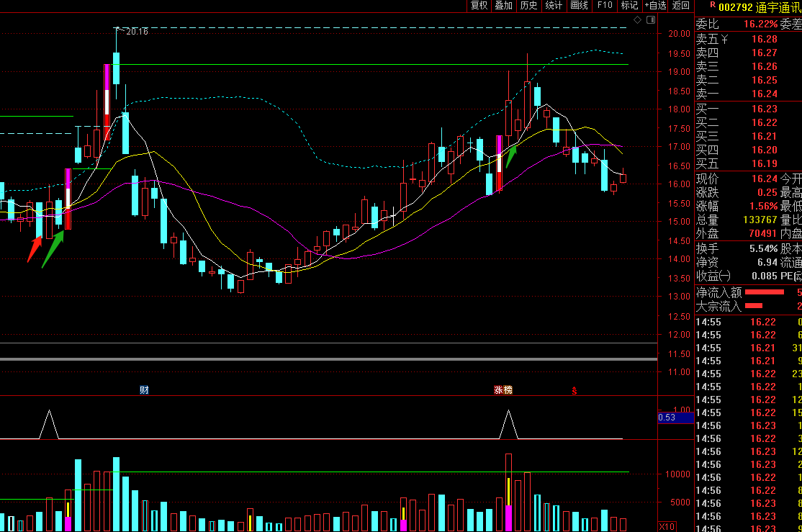
Task: Click the blue 0.53 indicator value box
Action: pyautogui.click(x=676, y=418)
